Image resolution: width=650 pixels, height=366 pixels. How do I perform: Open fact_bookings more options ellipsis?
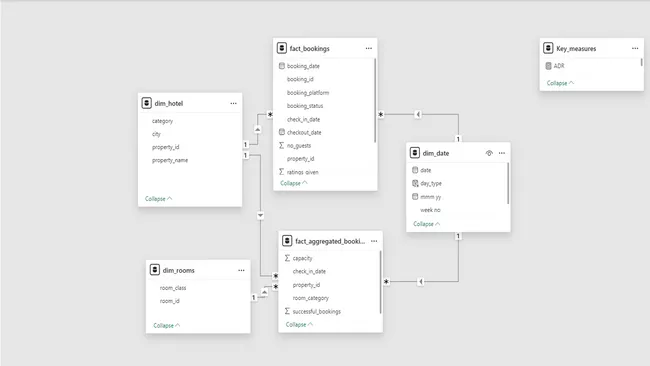tap(369, 48)
